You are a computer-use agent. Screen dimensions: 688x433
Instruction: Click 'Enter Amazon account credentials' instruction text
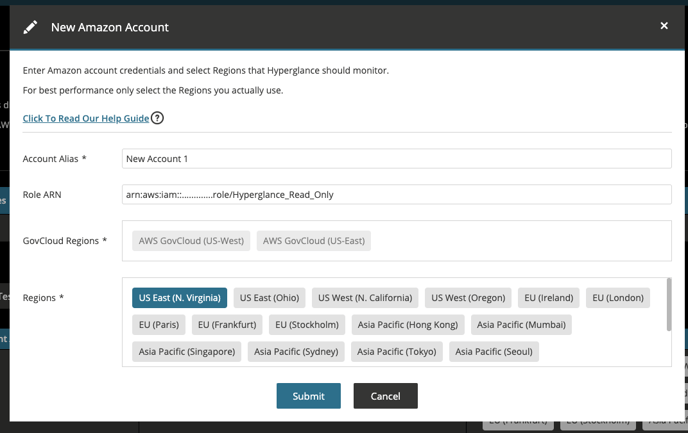tap(206, 71)
